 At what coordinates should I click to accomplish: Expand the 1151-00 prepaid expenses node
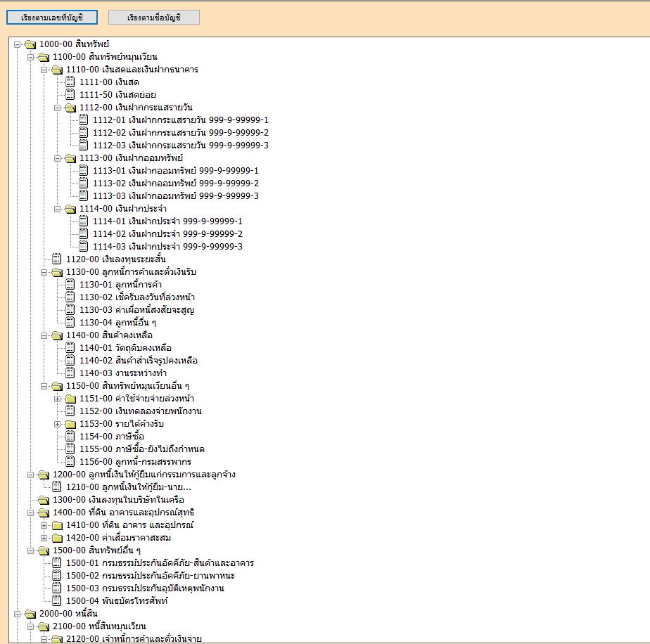click(x=58, y=399)
